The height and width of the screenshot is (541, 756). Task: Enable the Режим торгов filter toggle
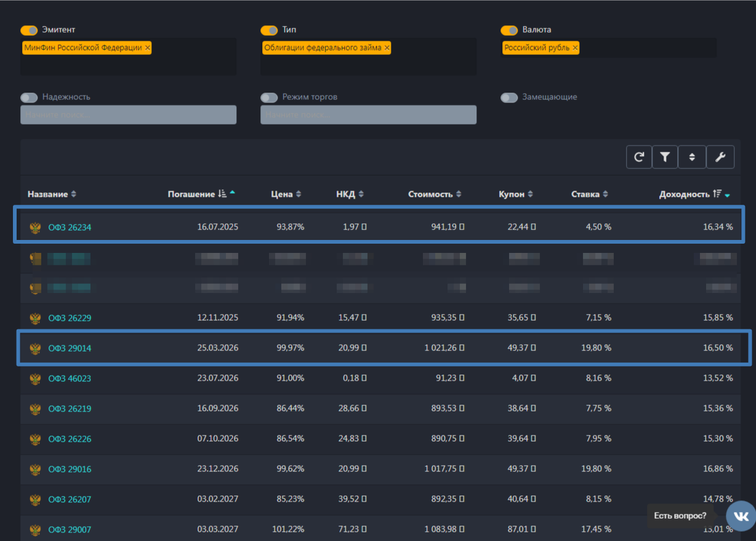(x=269, y=98)
